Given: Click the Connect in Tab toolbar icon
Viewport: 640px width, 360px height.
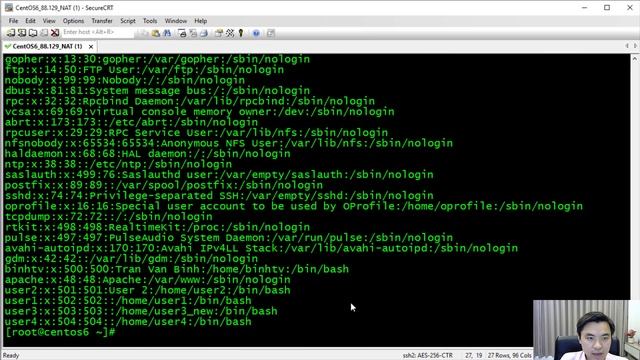Looking at the screenshot, I should (33, 33).
